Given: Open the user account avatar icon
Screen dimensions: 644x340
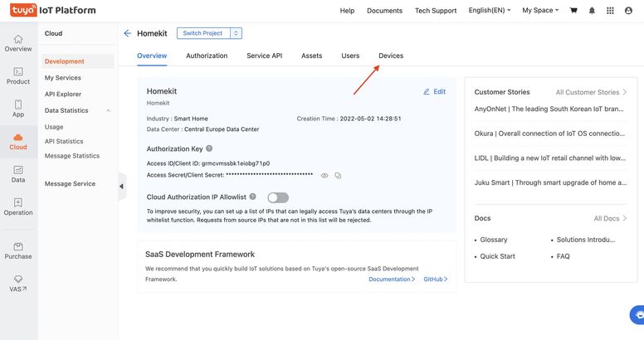Looking at the screenshot, I should pyautogui.click(x=628, y=11).
